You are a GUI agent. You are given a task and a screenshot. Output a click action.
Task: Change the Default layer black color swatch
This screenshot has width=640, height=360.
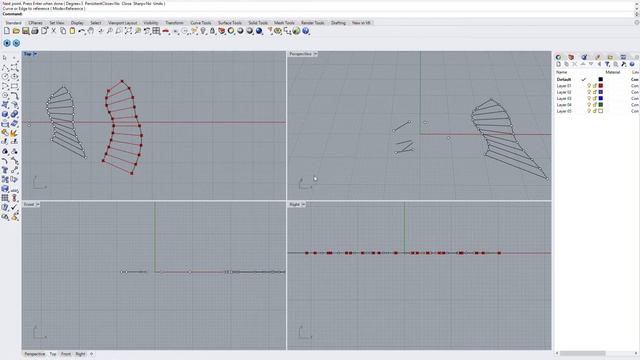pos(600,80)
